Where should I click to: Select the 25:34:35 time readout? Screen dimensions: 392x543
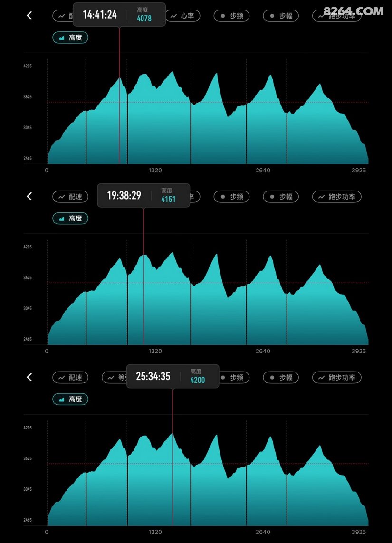tap(153, 376)
